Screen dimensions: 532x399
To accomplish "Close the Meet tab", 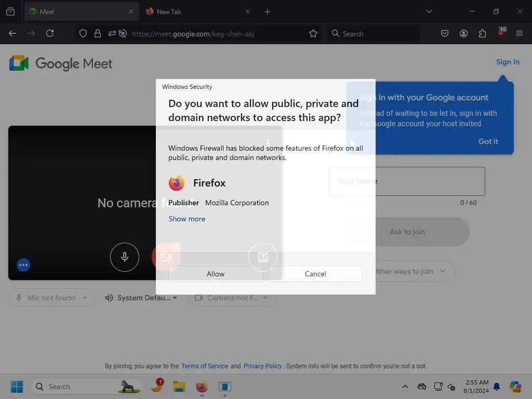I will (x=130, y=11).
